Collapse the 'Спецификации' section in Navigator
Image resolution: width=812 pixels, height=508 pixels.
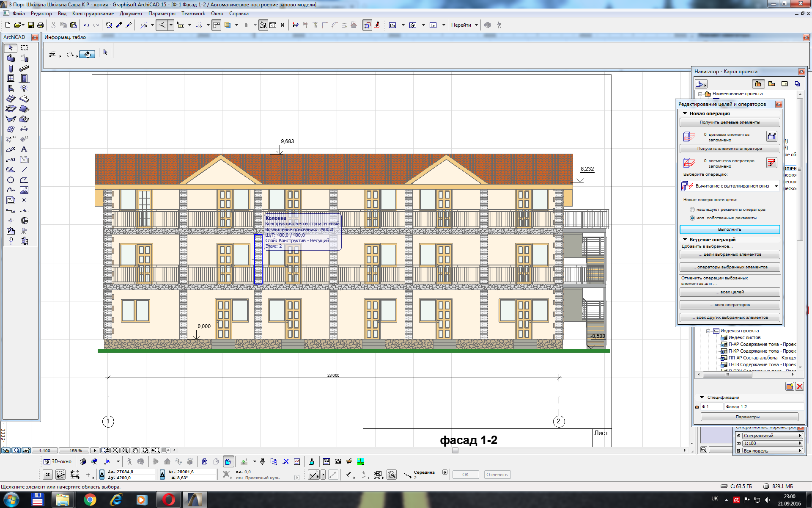(x=702, y=398)
